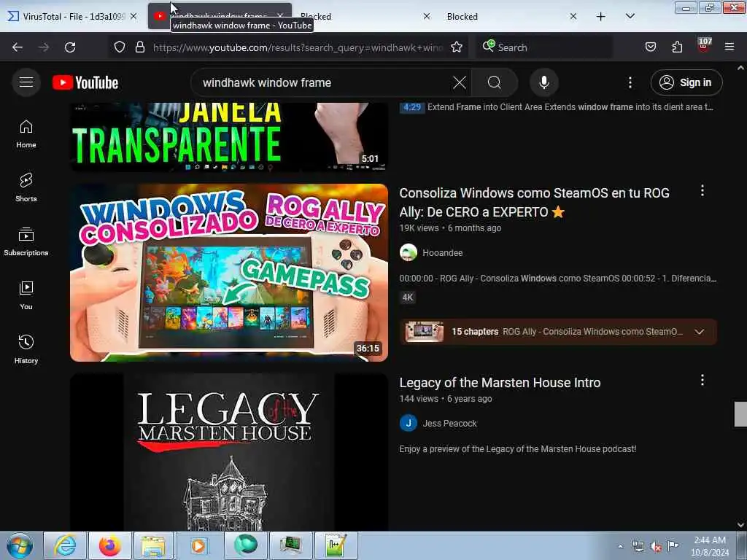Viewport: 747px width, 560px height.
Task: Open the muted volume tray icon
Action: (656, 547)
